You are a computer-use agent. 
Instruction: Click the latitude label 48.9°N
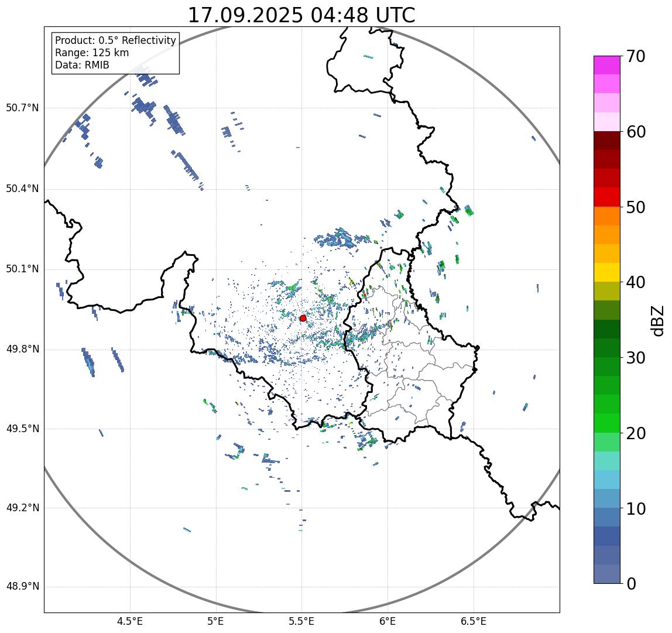[x=22, y=586]
